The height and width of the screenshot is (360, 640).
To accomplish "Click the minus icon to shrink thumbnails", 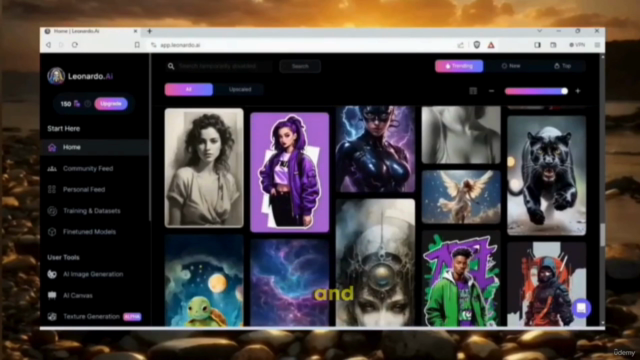I will 491,91.
